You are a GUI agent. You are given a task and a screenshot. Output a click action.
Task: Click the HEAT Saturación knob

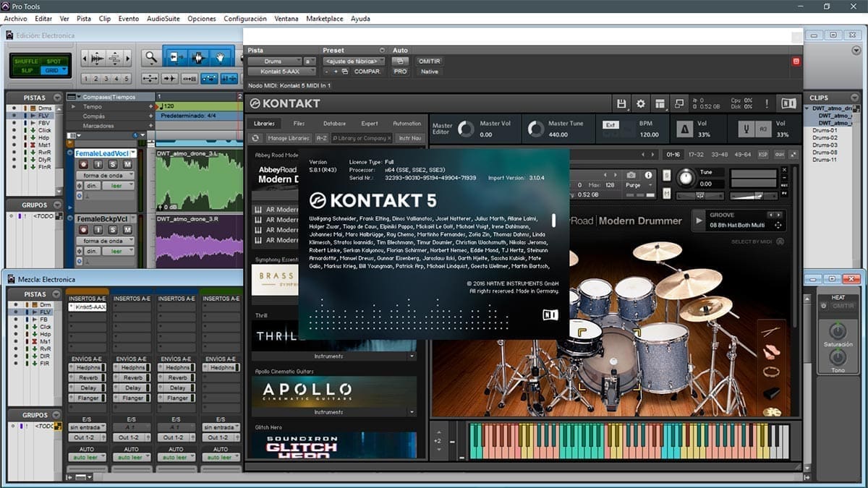point(838,330)
